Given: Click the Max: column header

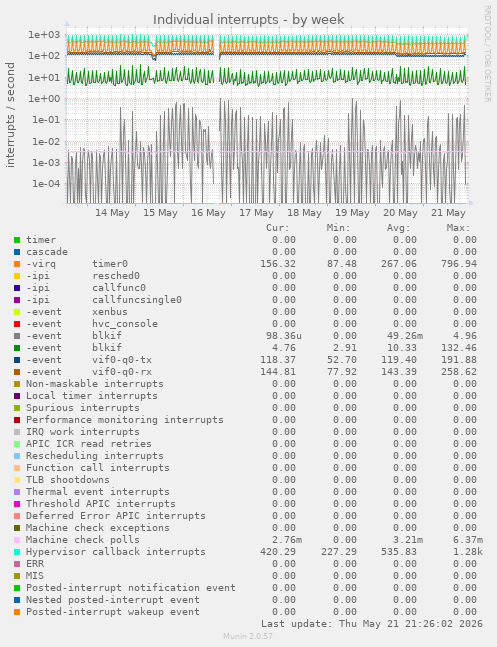Looking at the screenshot, I should coord(458,228).
